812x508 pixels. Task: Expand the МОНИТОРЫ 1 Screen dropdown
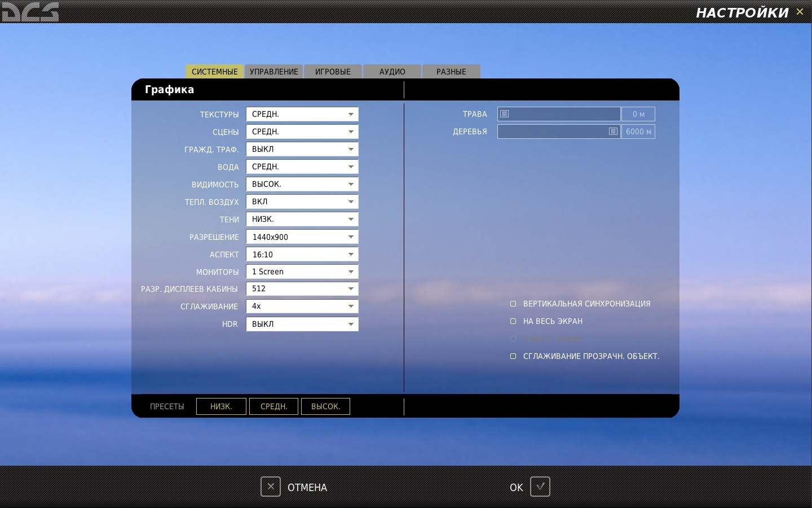(x=302, y=271)
